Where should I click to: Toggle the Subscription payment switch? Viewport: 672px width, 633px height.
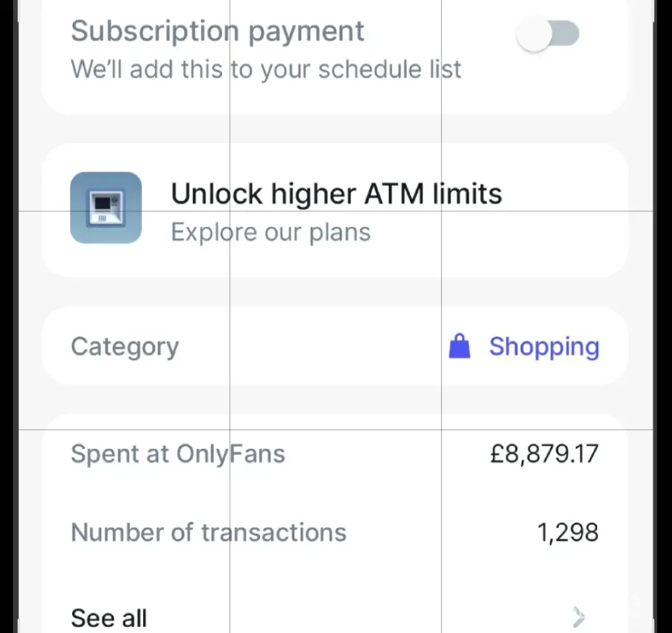[x=547, y=34]
